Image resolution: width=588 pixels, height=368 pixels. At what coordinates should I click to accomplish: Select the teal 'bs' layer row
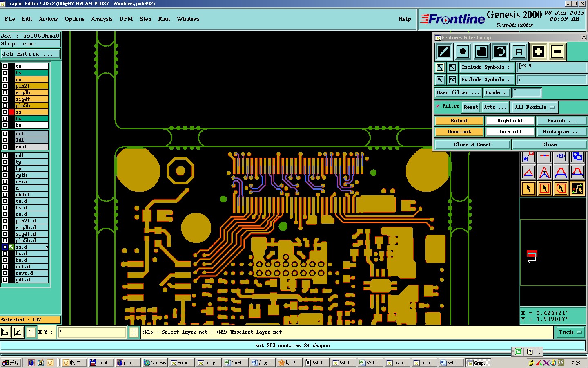[x=31, y=119]
